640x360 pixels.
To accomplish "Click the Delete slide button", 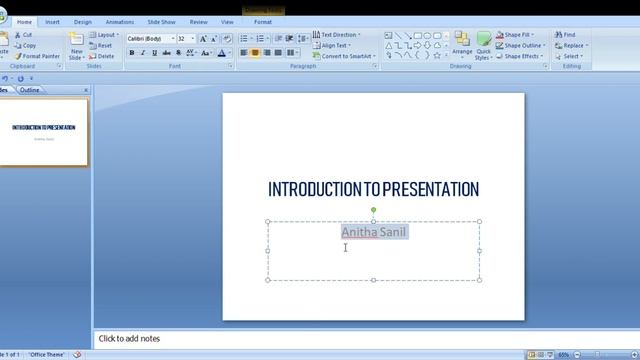I will click(102, 56).
